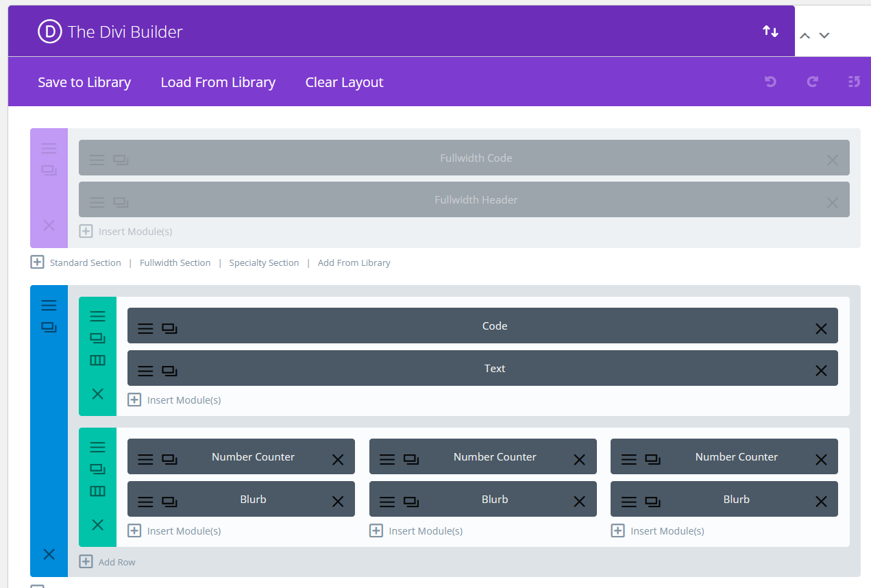Viewport: 871px width, 588px height.
Task: Change columns of row containing Code module
Action: [x=97, y=360]
